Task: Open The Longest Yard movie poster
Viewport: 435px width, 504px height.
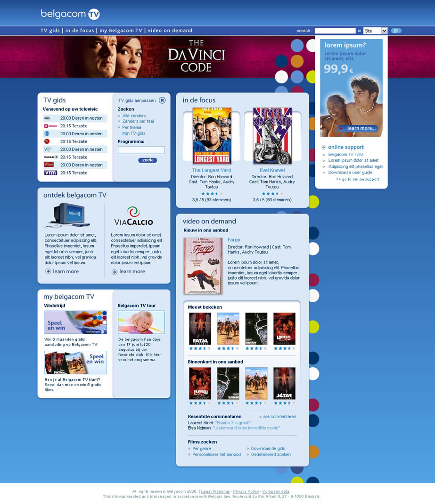Action: pyautogui.click(x=212, y=136)
